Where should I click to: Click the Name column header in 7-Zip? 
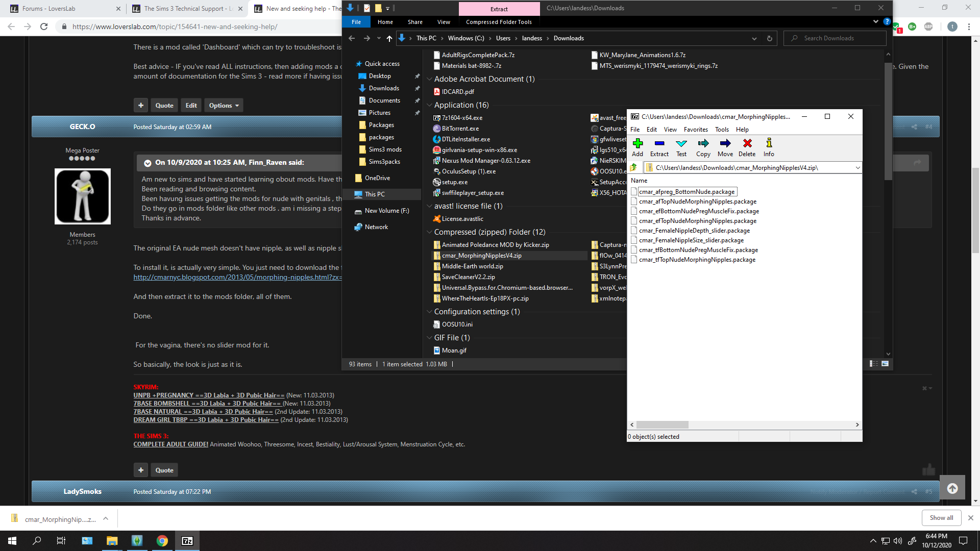pos(639,181)
